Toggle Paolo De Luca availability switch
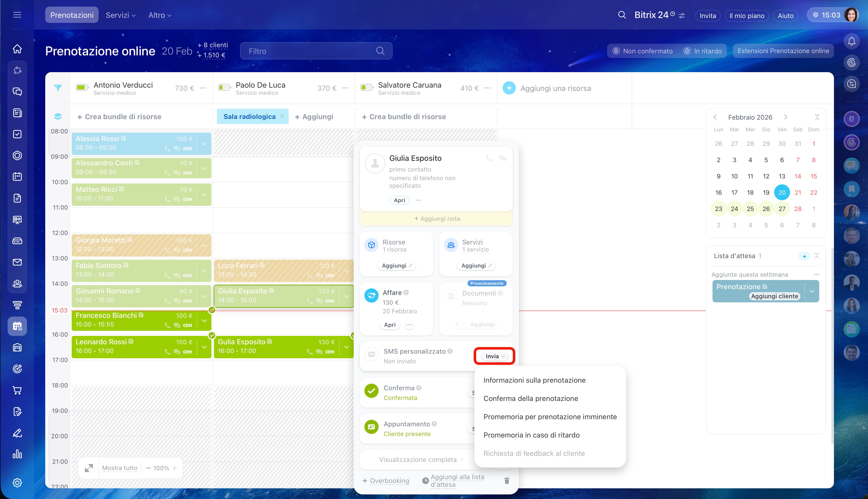868x499 pixels. 224,88
